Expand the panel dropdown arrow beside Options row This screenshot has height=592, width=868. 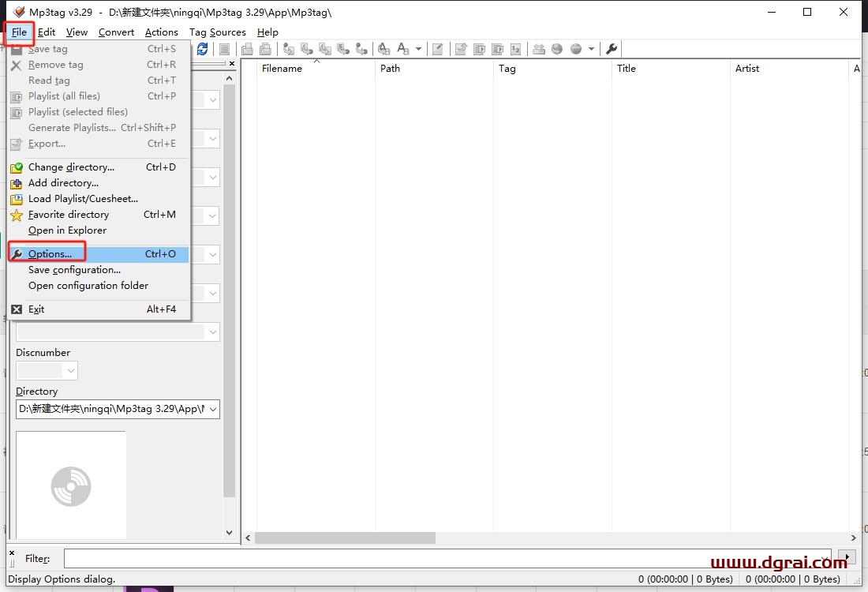pyautogui.click(x=212, y=255)
